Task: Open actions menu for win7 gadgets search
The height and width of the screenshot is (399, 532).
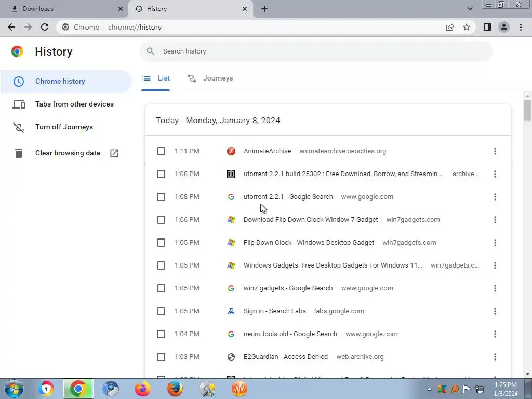Action: 495,288
